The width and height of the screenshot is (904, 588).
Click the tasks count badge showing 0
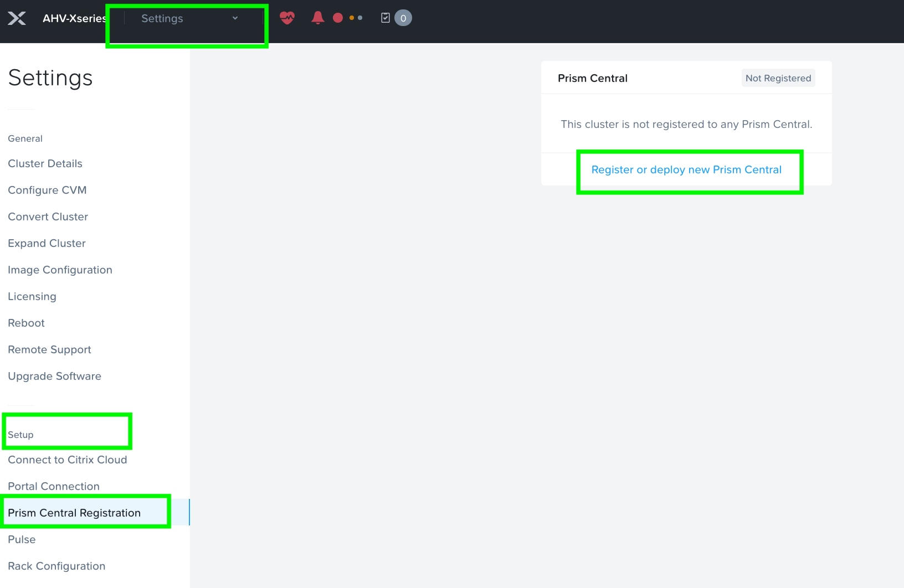click(x=404, y=18)
